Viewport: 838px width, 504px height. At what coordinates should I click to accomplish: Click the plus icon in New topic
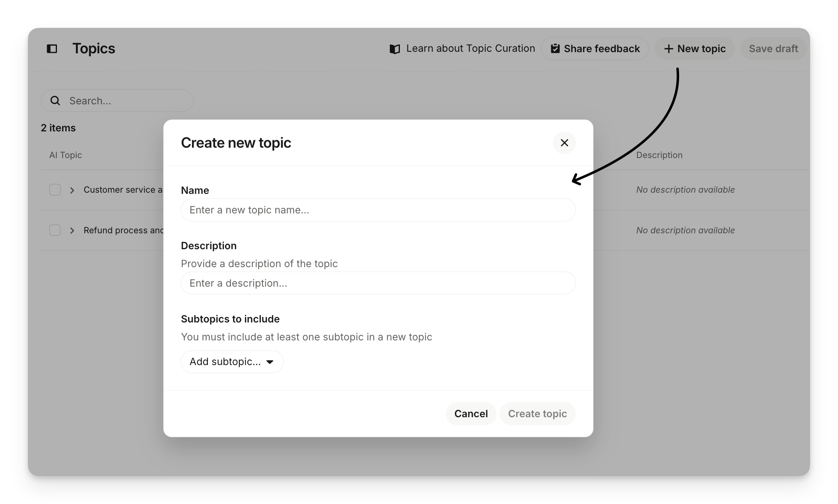tap(669, 49)
